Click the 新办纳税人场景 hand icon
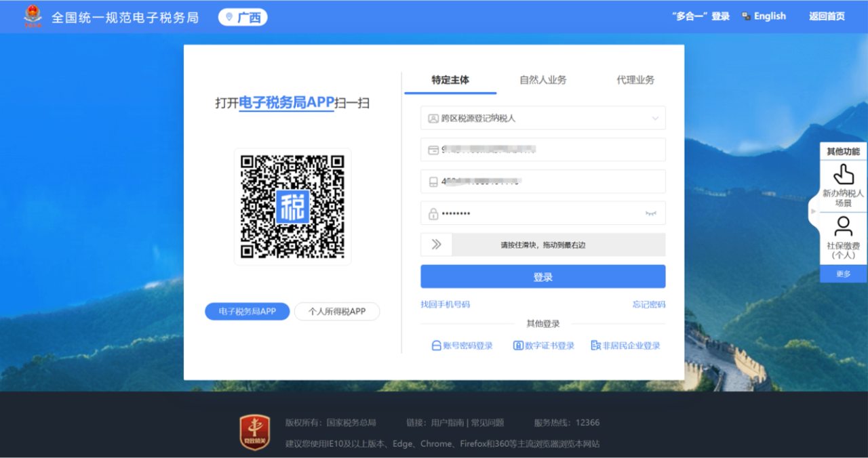 [x=843, y=174]
